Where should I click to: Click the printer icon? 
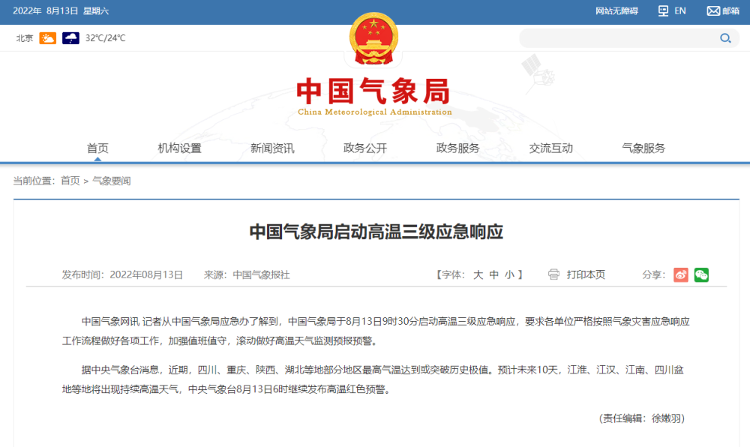coord(553,274)
